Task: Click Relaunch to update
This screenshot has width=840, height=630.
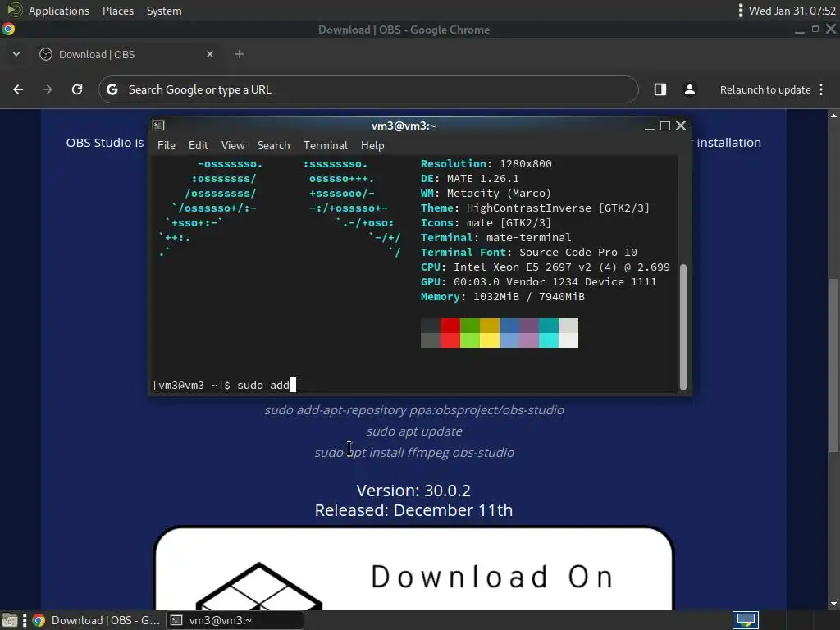Action: pos(765,89)
